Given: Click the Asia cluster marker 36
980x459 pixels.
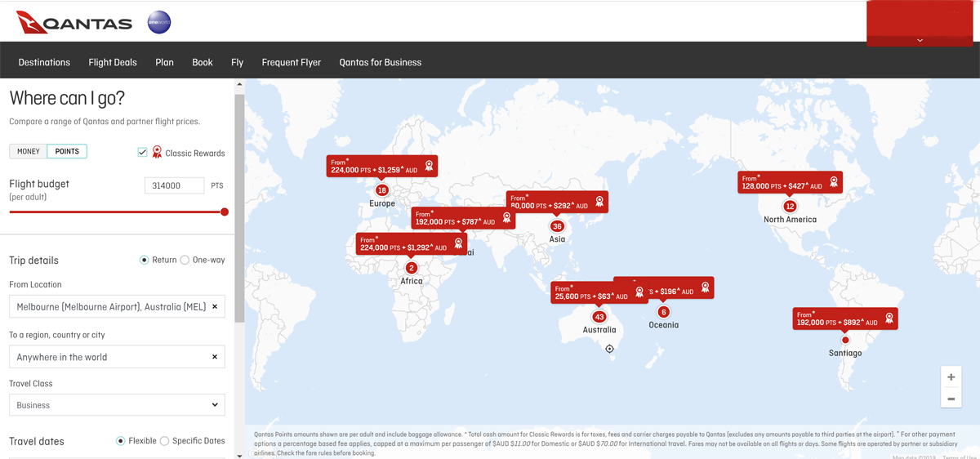Looking at the screenshot, I should (557, 226).
